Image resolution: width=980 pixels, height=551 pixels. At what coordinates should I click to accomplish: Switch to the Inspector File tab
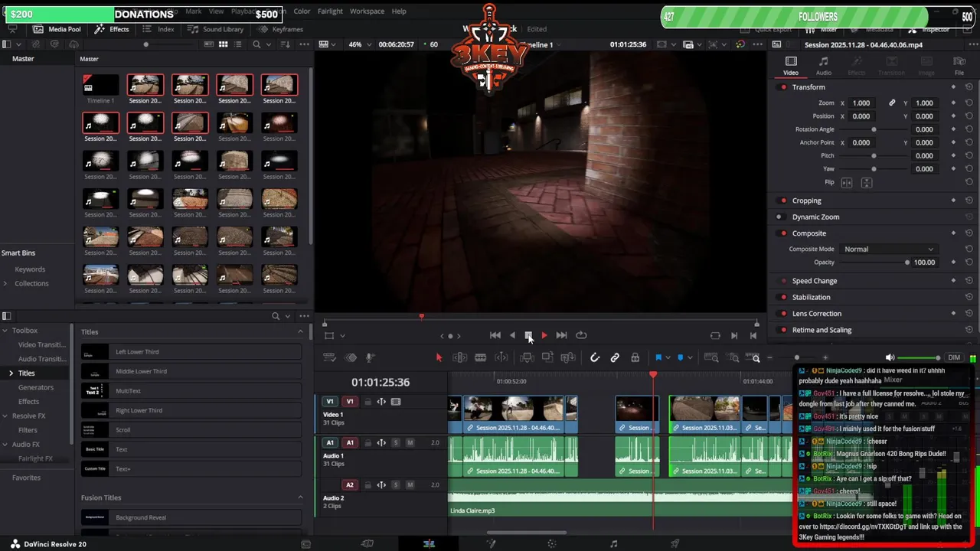(x=959, y=66)
